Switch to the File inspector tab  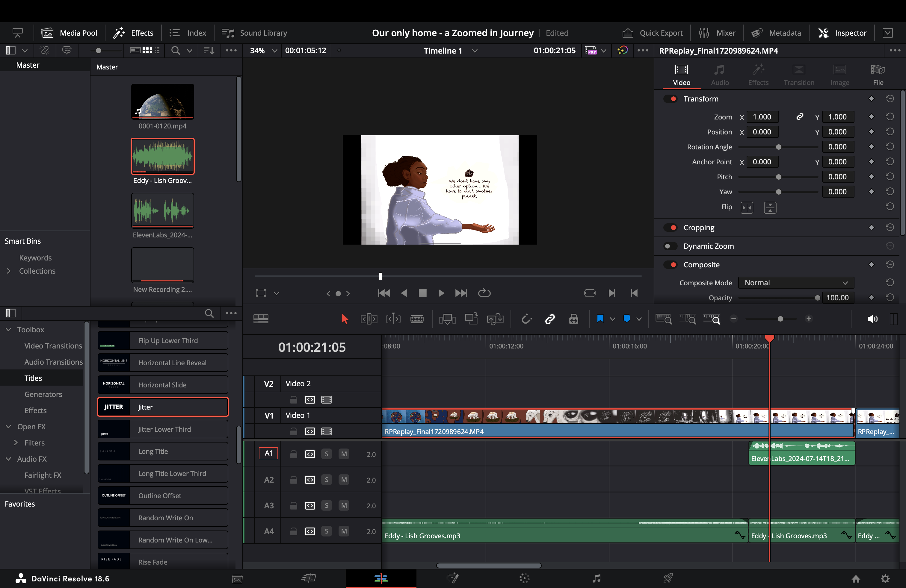[x=878, y=75]
